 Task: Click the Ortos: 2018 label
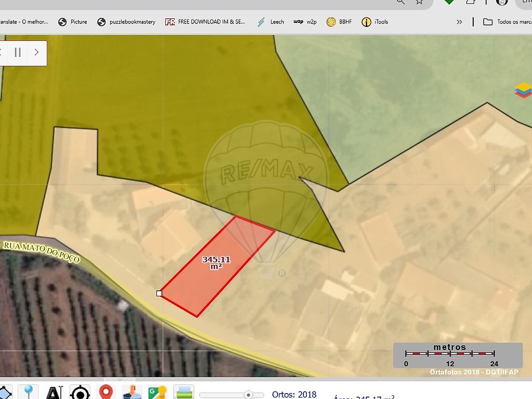[x=294, y=394]
